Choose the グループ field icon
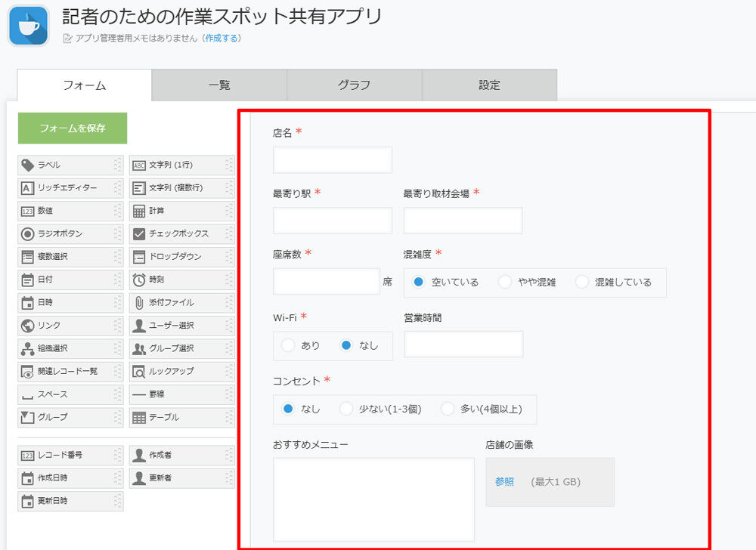Screen dimensions: 756x550 tap(27, 417)
